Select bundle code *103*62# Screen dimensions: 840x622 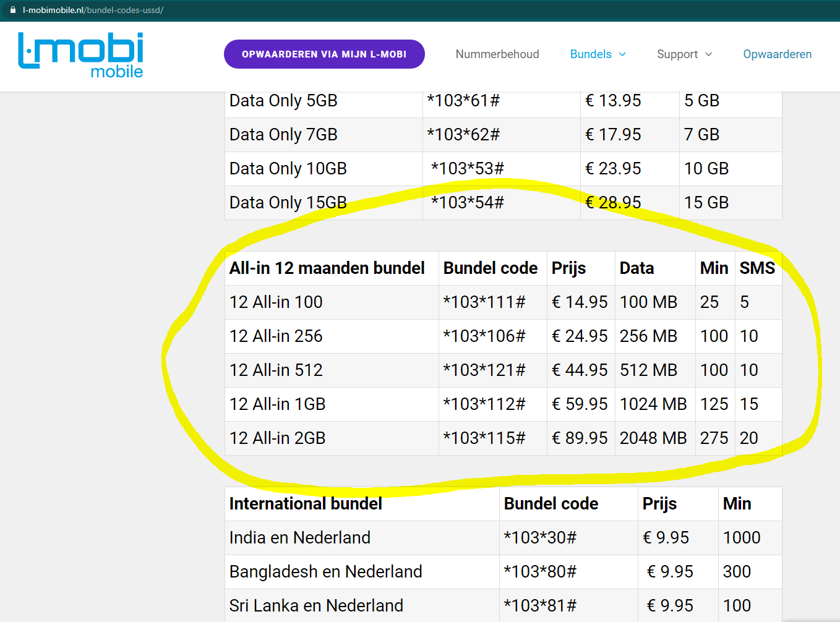pyautogui.click(x=463, y=135)
